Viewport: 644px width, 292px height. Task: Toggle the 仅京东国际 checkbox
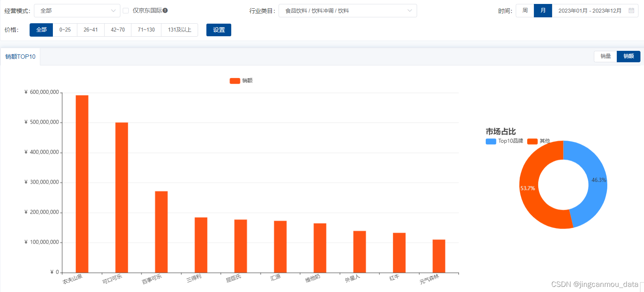tap(125, 11)
